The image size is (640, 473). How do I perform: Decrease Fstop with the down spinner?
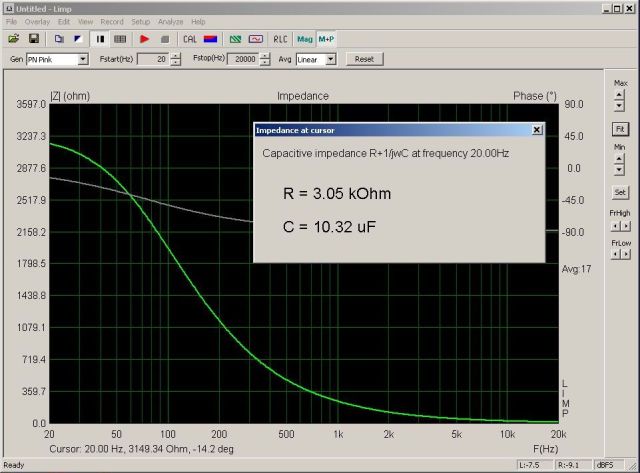(265, 62)
